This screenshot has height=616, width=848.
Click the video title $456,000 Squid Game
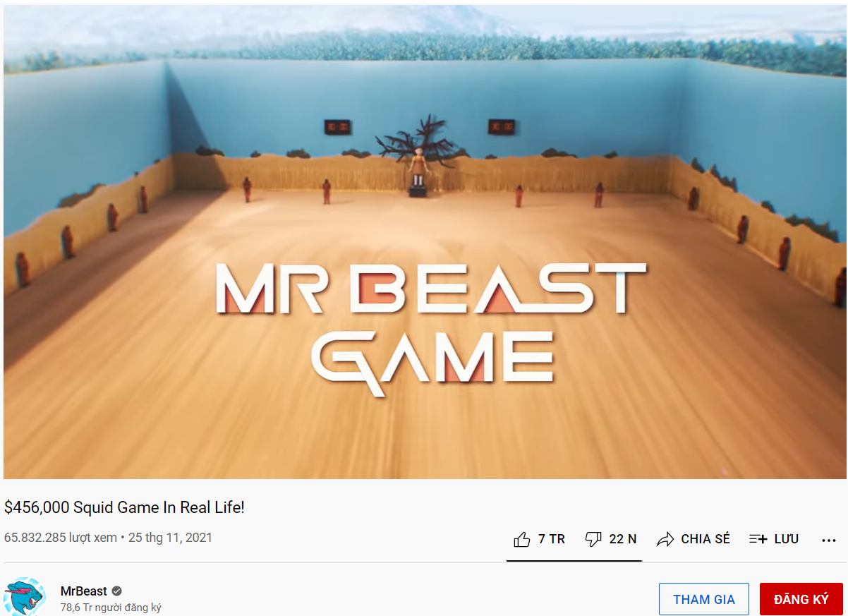tap(124, 507)
